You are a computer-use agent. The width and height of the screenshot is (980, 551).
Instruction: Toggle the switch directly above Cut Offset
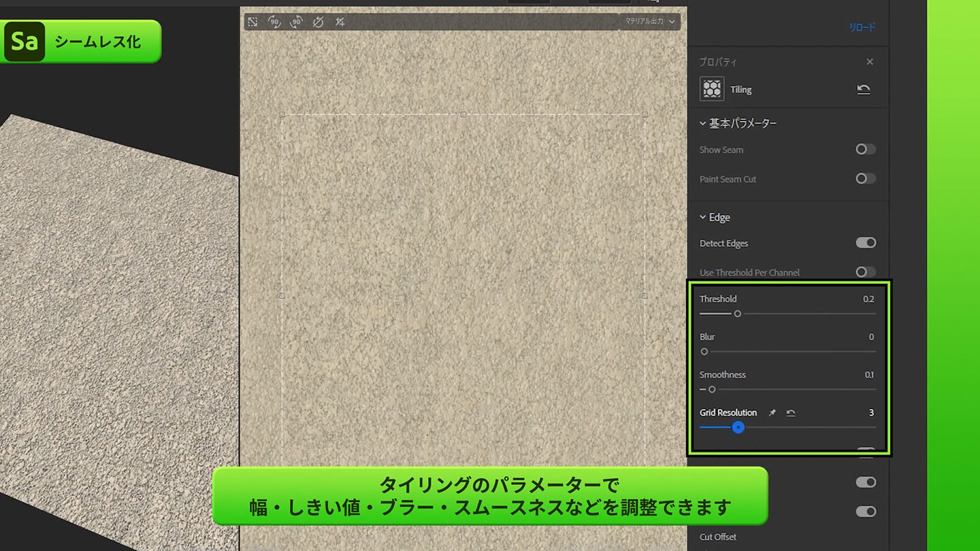pyautogui.click(x=866, y=512)
